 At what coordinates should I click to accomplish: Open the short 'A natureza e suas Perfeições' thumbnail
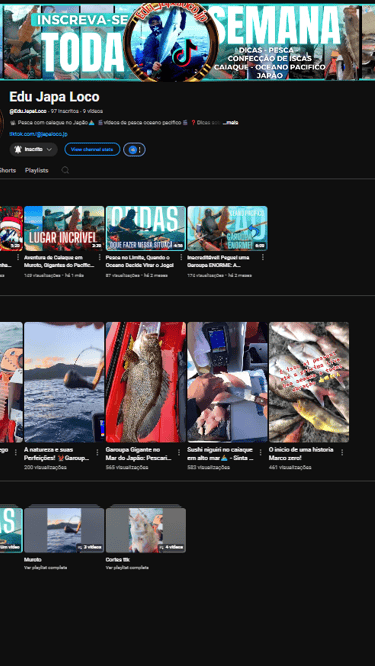click(x=64, y=382)
